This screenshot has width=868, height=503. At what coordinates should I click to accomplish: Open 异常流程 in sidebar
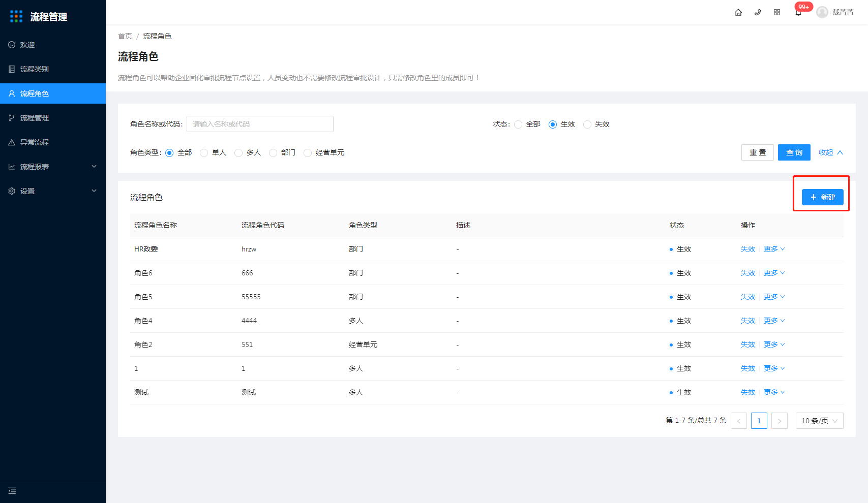tap(53, 142)
